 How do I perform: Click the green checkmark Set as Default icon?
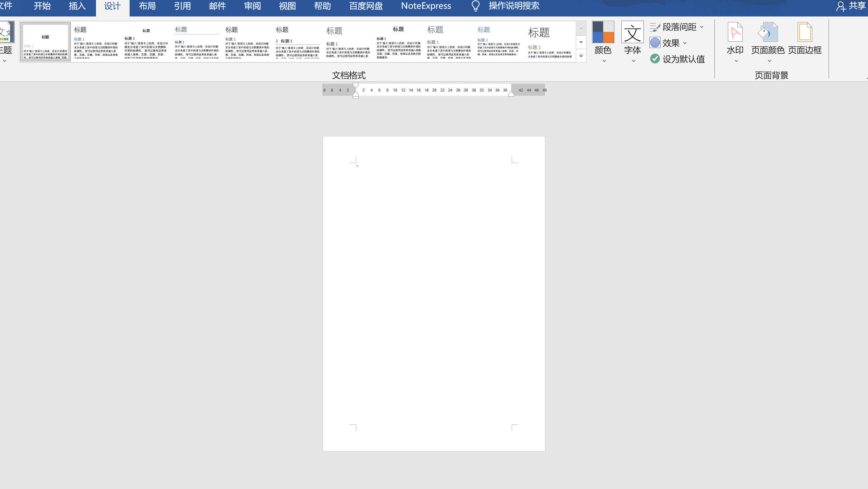[x=655, y=59]
